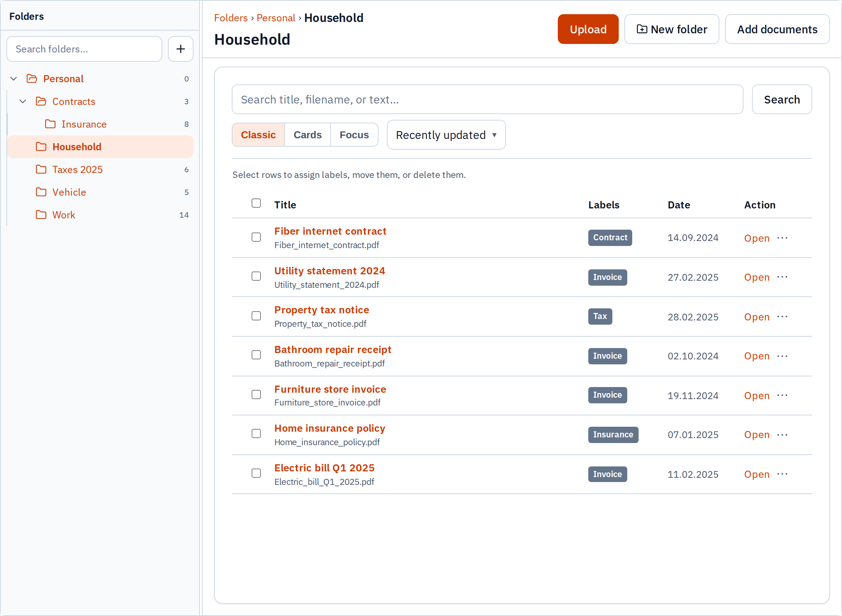Screen dimensions: 842x616
Task: Click the Tax label badge
Action: click(x=600, y=317)
